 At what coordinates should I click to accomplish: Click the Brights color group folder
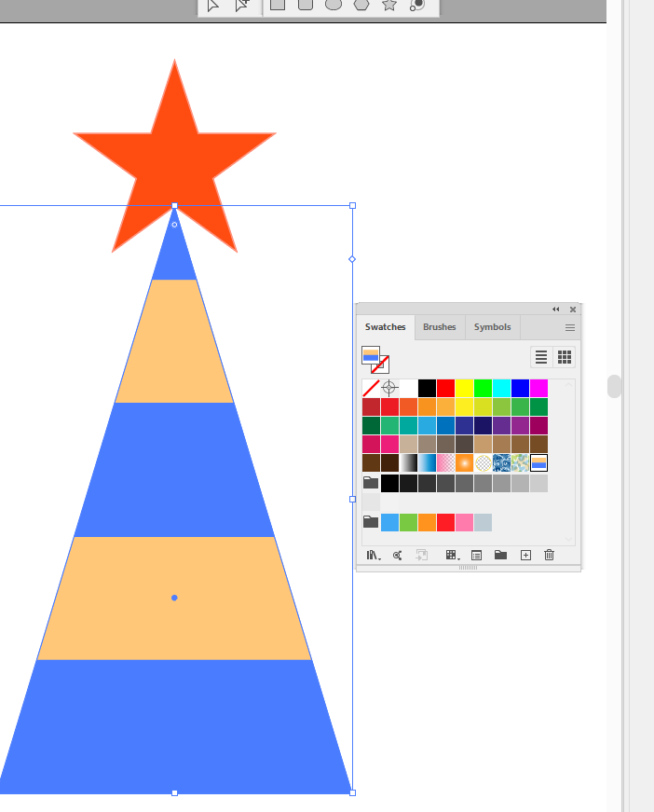pos(371,522)
